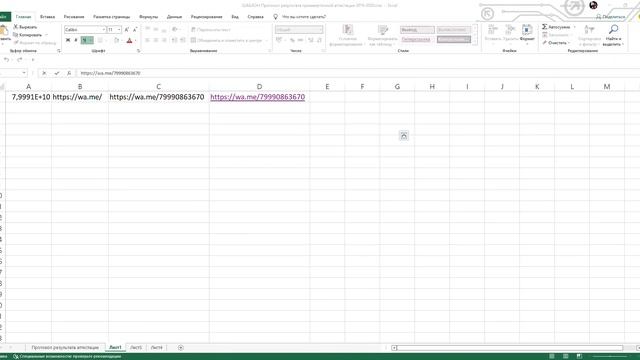Click the Sort and Filter button
Screen dimensions: 640x360
589,35
